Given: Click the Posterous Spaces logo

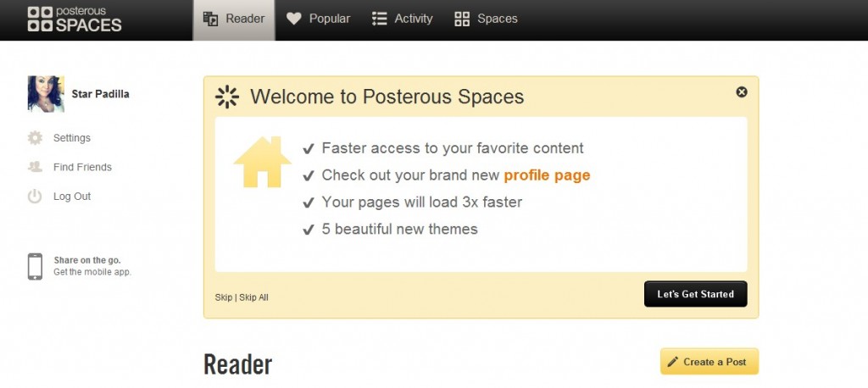Looking at the screenshot, I should tap(75, 19).
